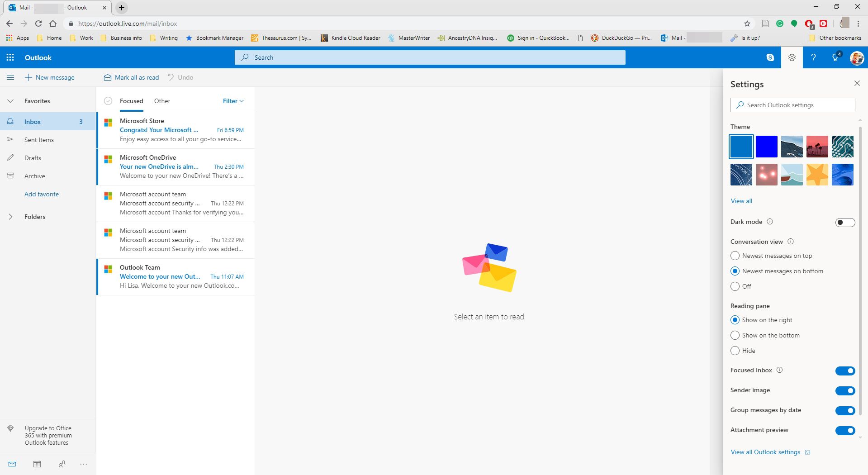Viewport: 868px width, 475px height.
Task: Open the Chrome three-dot menu
Action: click(858, 24)
